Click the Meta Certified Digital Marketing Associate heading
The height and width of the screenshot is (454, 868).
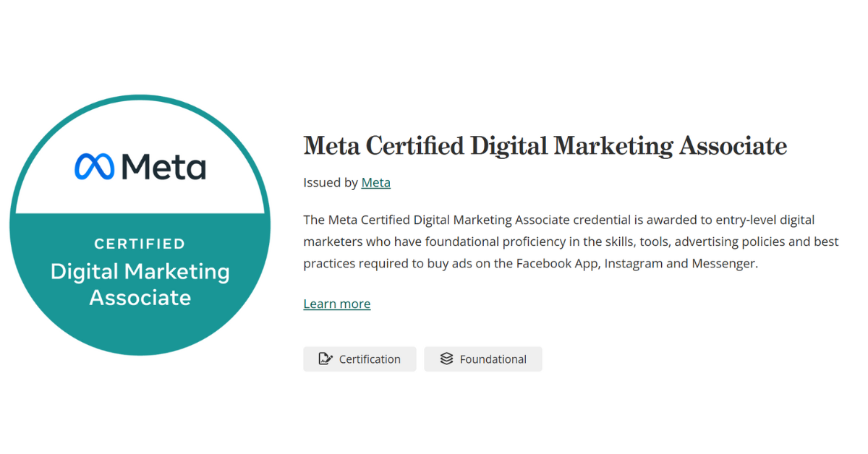pyautogui.click(x=545, y=145)
